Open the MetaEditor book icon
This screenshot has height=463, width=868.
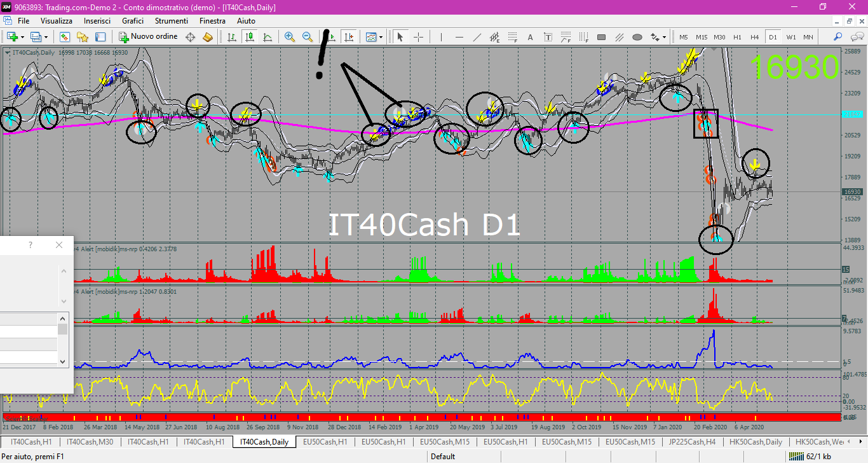(x=207, y=37)
